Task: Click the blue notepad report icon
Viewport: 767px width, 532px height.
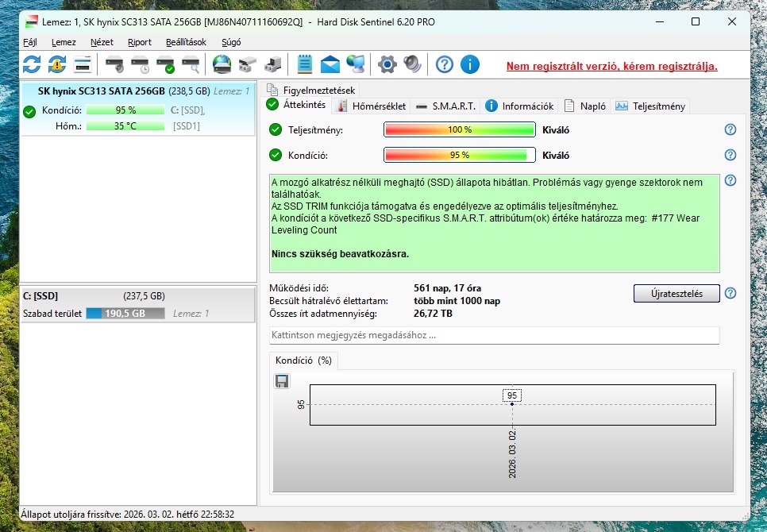Action: click(x=305, y=64)
